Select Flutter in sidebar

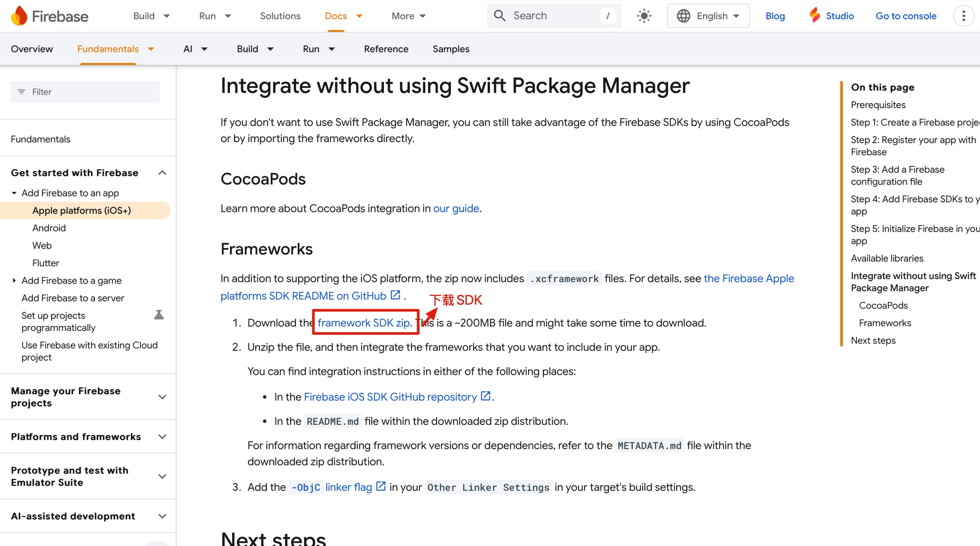(x=46, y=263)
